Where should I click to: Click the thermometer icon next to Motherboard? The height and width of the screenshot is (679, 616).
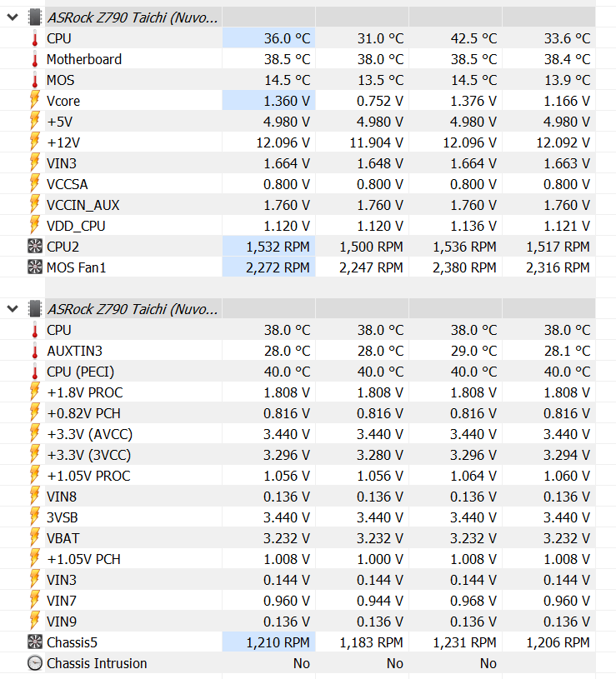(35, 59)
